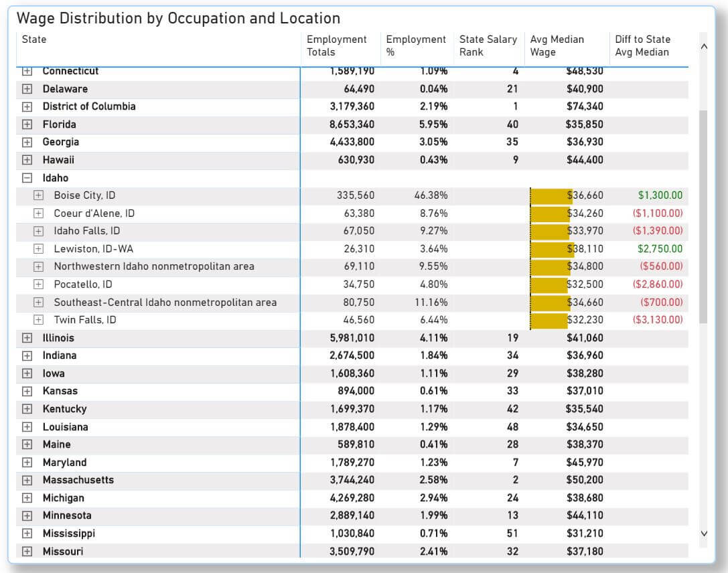Expand the Idaho Falls, ID row
This screenshot has height=573, width=728.
pos(39,231)
